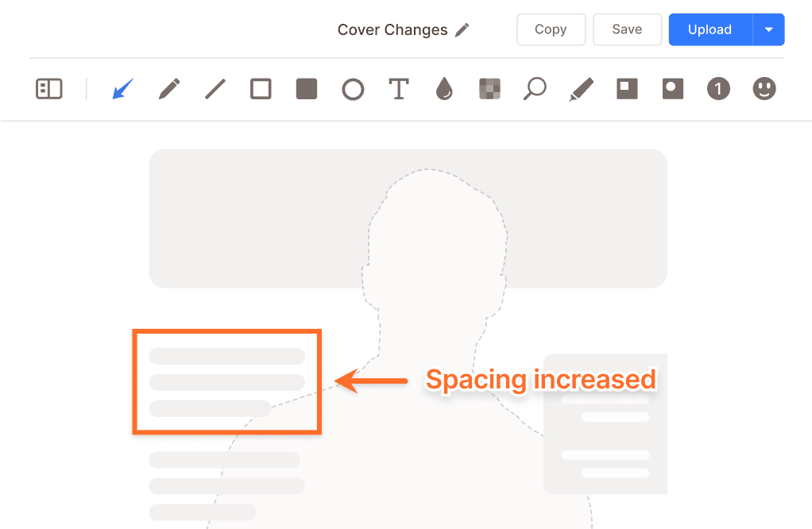Screen dimensions: 812x529
Task: Select the Ellipse circle tool
Action: tap(353, 89)
